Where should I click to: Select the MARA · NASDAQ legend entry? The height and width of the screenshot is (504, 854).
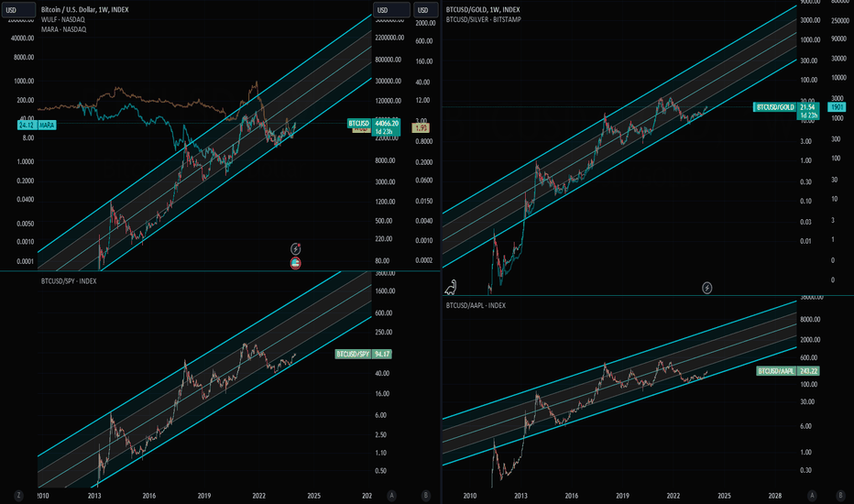(64, 29)
